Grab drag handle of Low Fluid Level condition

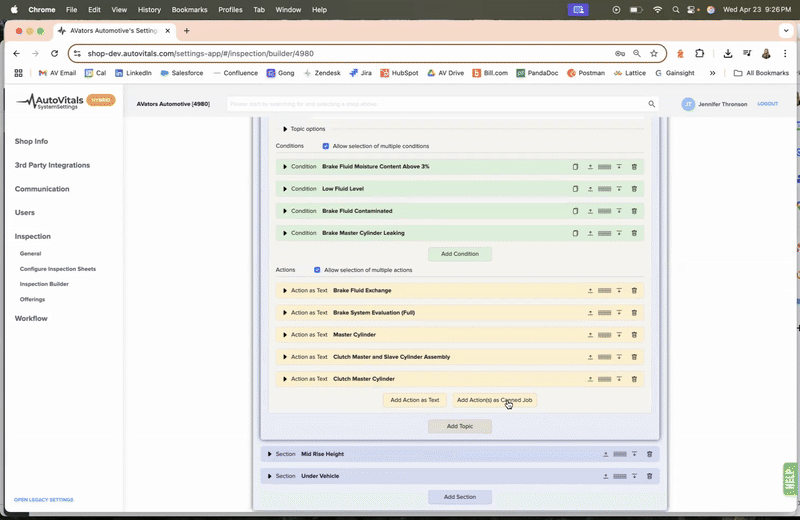coord(605,189)
